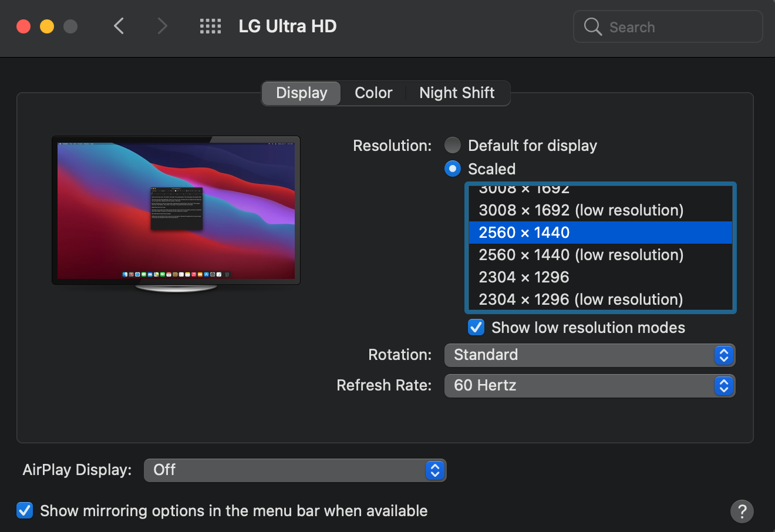Screen dimensions: 775x532
Task: Choose 3008 × 1692 (low resolution)
Action: 601,210
